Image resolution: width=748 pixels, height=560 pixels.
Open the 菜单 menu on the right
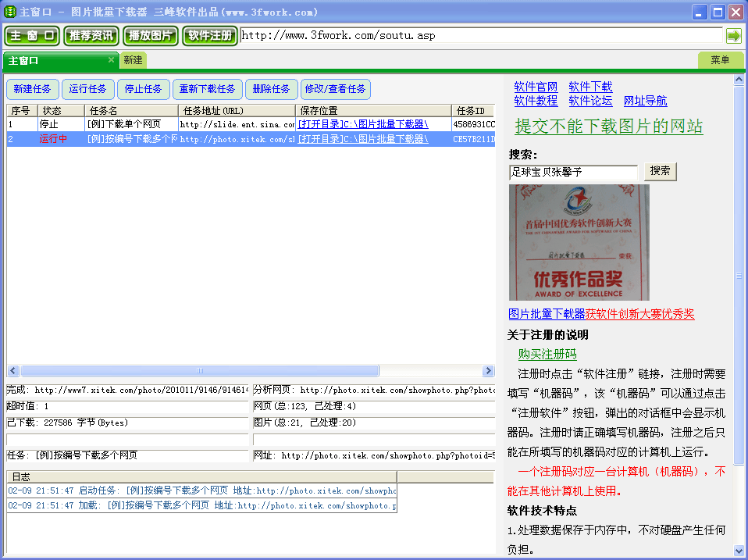tap(720, 60)
